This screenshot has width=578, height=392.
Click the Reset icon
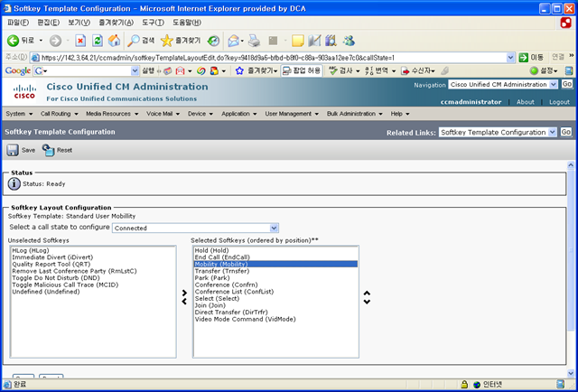(48, 150)
